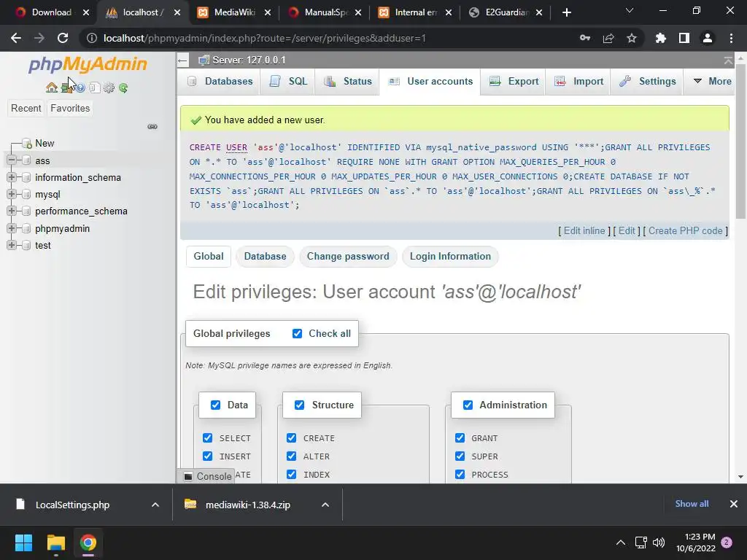Uncheck the ALTER privilege
747x560 pixels.
coord(291,456)
